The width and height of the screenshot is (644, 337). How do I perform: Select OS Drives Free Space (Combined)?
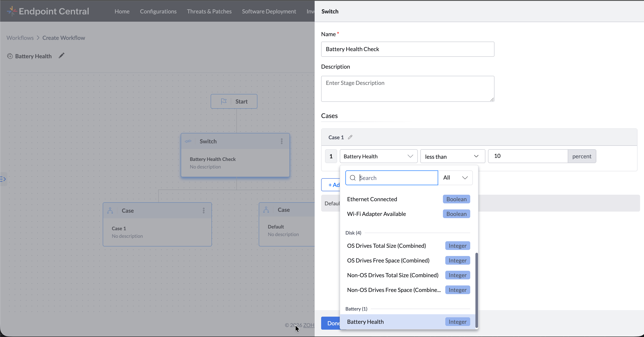click(x=408, y=261)
